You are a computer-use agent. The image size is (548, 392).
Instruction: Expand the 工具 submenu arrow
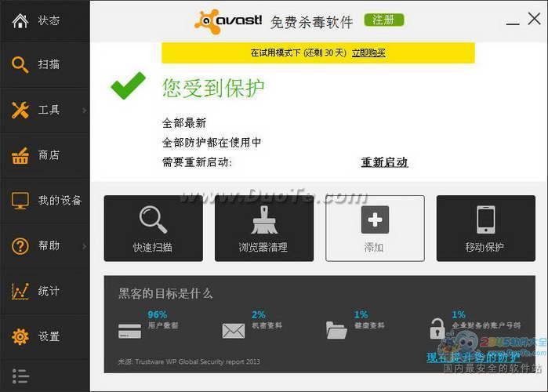tap(84, 111)
